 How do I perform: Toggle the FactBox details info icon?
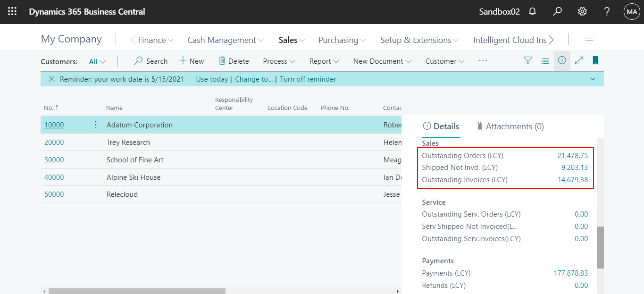tap(561, 61)
